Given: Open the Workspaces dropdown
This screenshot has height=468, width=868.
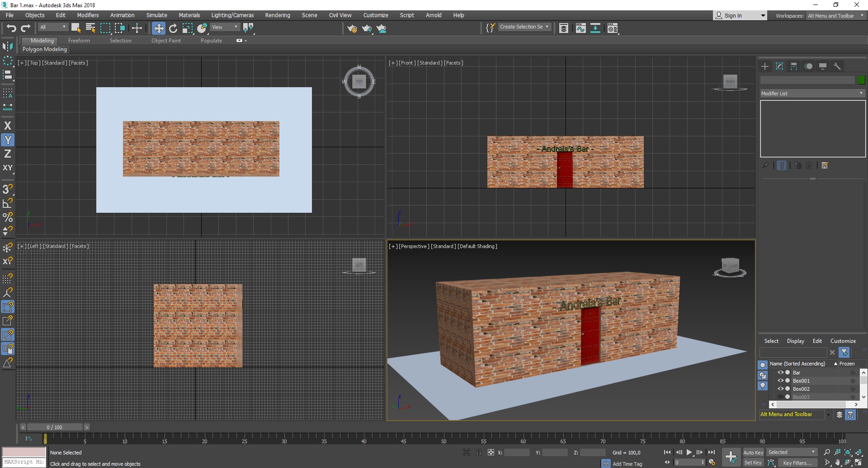Looking at the screenshot, I should click(x=835, y=16).
